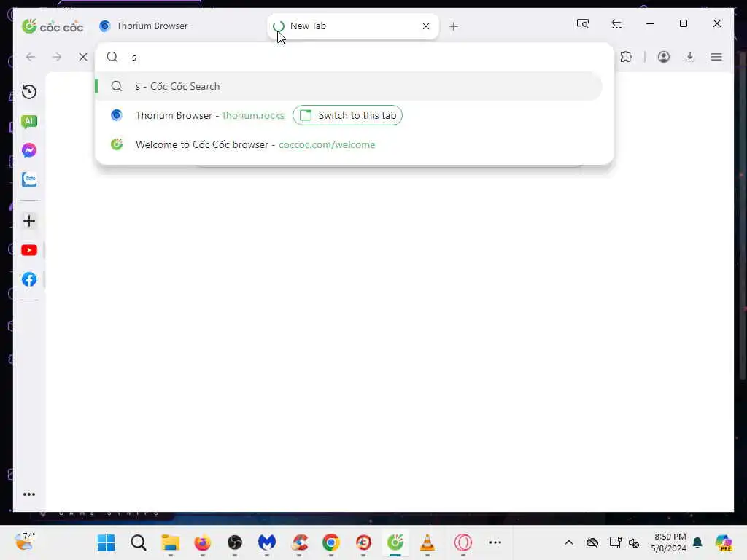Open the tab search icon

click(x=583, y=23)
